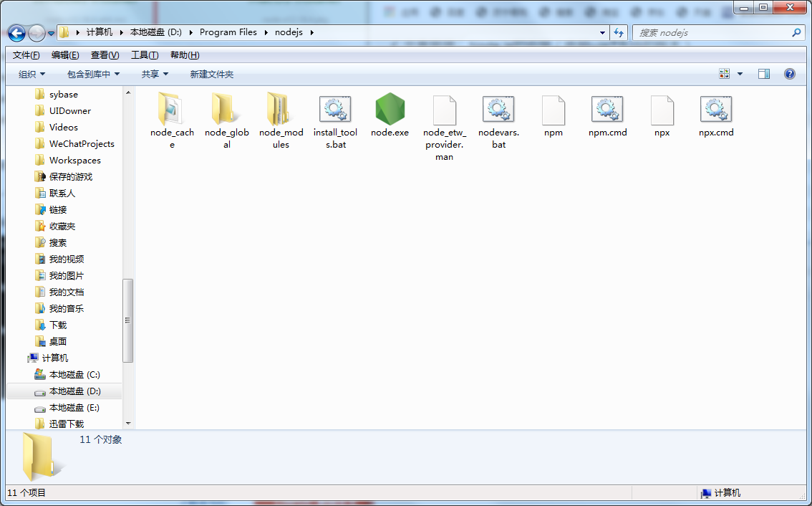Select the npm.cmd script file
Screen dimensions: 812x506
pos(607,110)
